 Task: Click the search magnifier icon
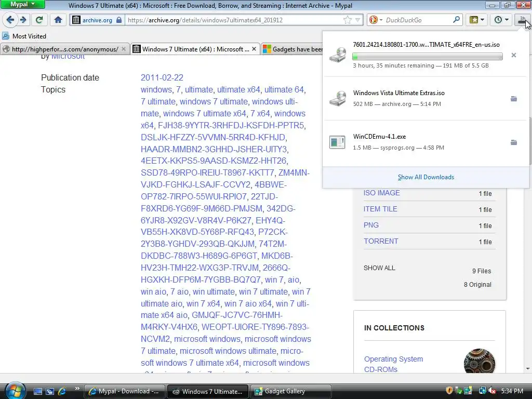(456, 20)
